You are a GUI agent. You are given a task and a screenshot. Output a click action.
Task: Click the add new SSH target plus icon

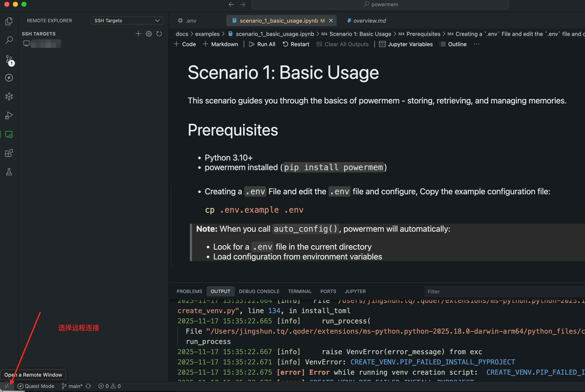coord(138,34)
